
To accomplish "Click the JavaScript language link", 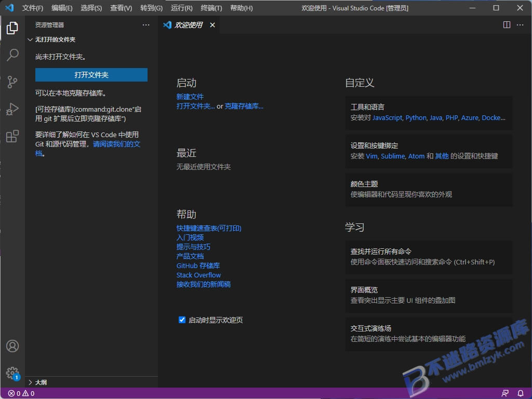I will (x=387, y=118).
